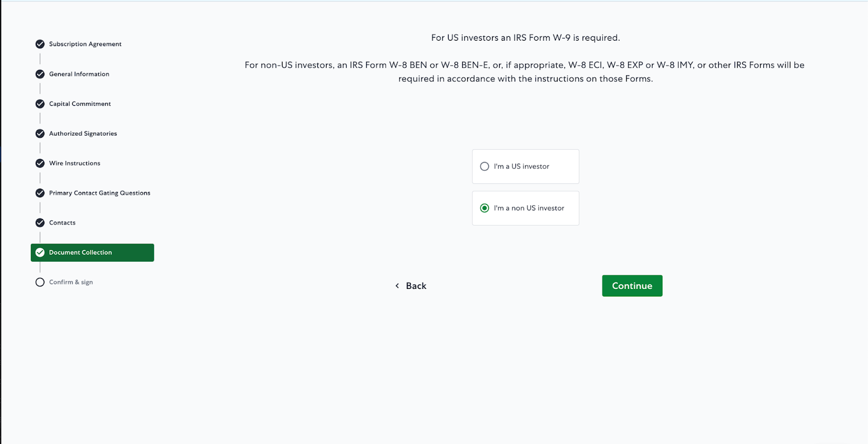Click the empty Confirm & sign circle icon
Viewport: 868px width, 444px height.
[40, 282]
